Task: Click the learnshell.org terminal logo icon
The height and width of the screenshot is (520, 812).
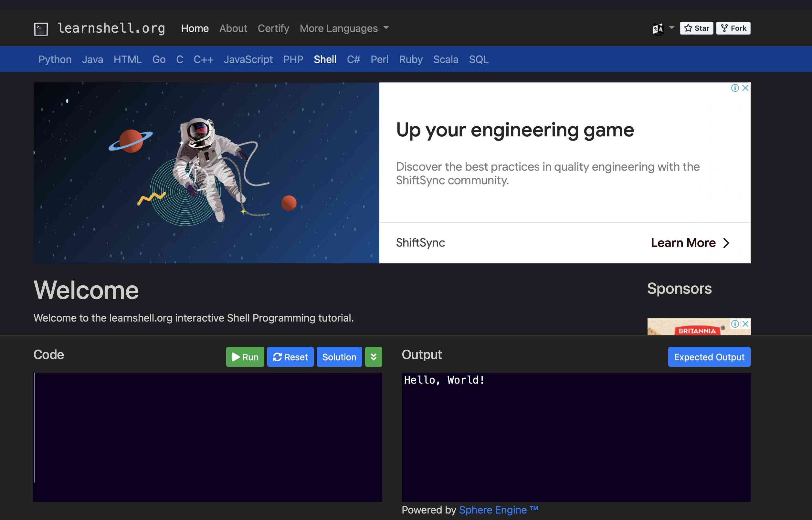Action: point(41,29)
